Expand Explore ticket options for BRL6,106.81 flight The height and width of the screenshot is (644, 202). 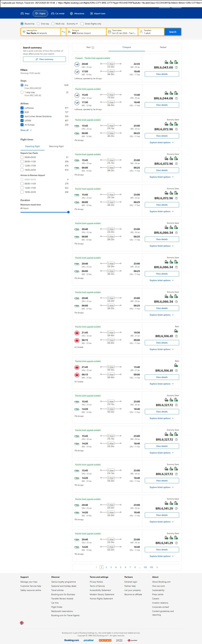point(162,349)
